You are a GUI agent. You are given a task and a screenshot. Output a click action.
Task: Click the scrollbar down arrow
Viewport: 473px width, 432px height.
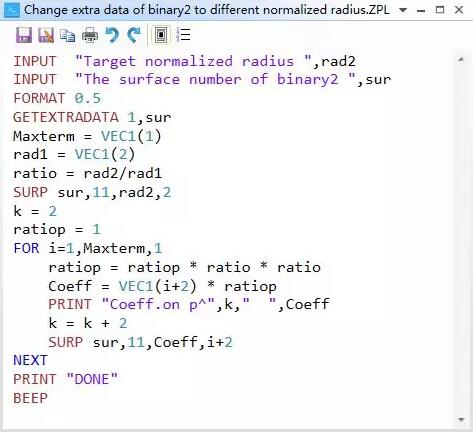point(461,420)
